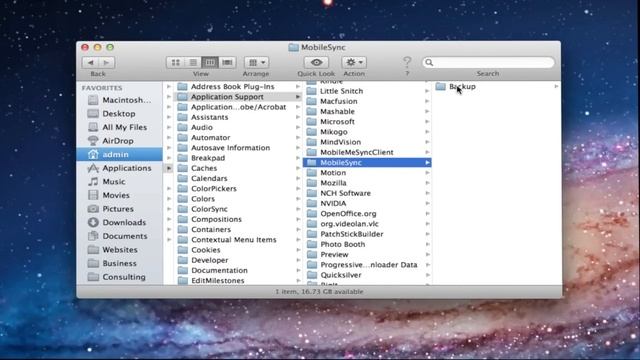Open AirDrop from the sidebar
640x360 pixels.
(120, 141)
